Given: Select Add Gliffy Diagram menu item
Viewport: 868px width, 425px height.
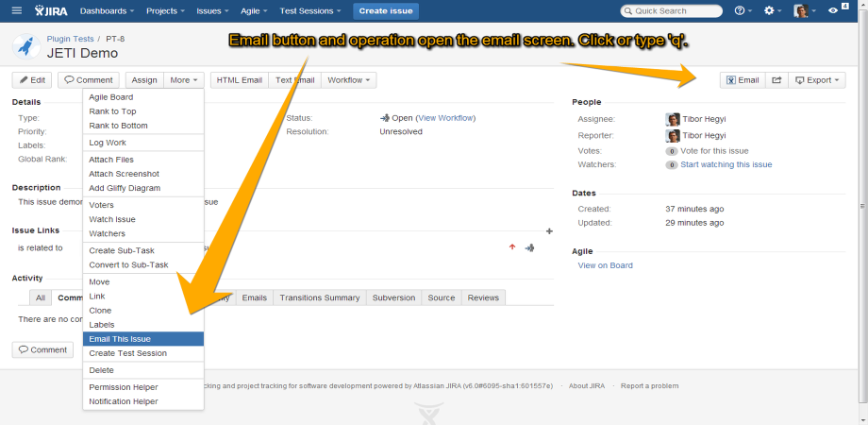Looking at the screenshot, I should pyautogui.click(x=143, y=188).
